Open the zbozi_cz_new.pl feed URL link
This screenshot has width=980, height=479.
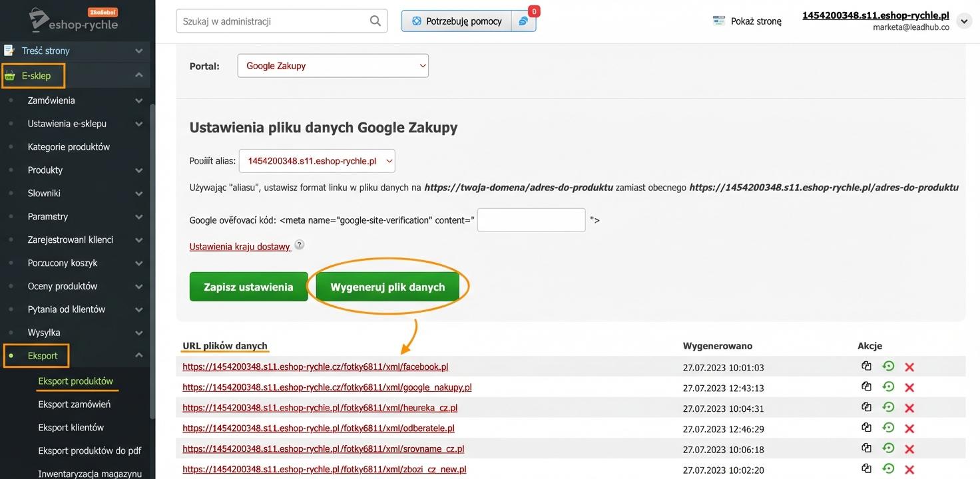[324, 469]
